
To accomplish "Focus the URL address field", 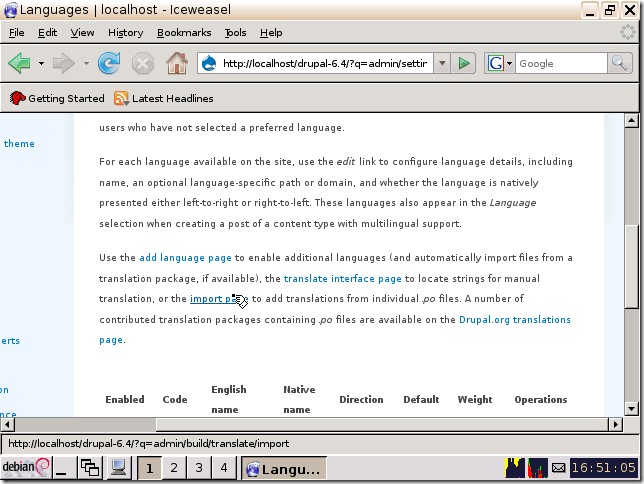I will coord(325,63).
